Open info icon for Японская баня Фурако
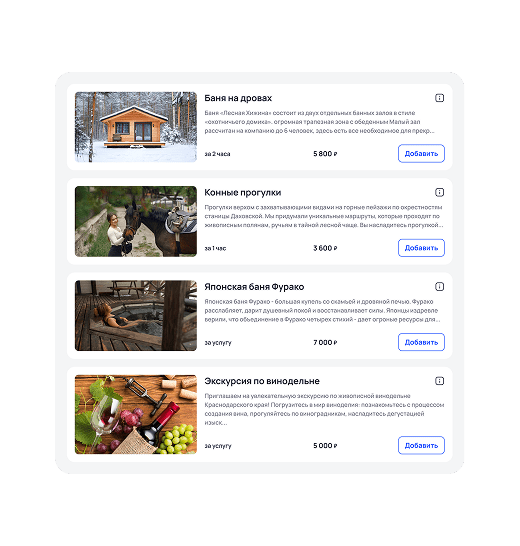520x546 pixels. tap(440, 287)
